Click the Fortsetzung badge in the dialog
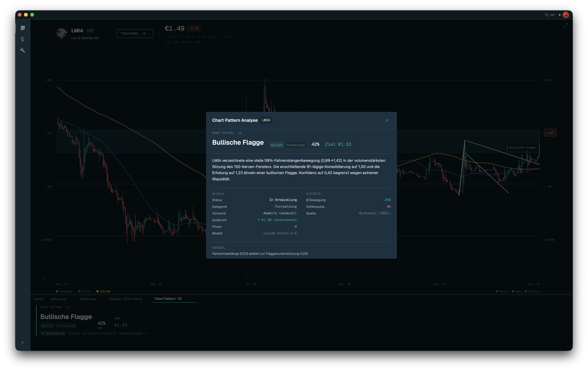Screen dimensions: 588x371 [295, 145]
